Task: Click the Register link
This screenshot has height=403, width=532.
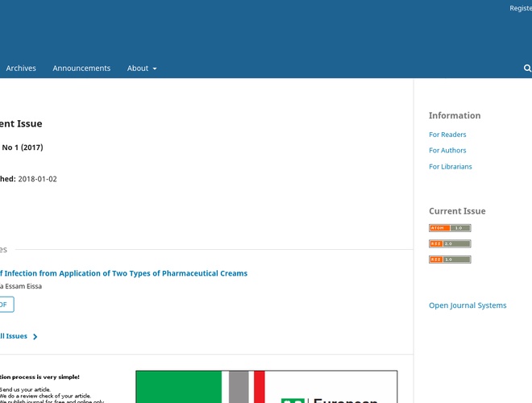Action: [x=521, y=8]
